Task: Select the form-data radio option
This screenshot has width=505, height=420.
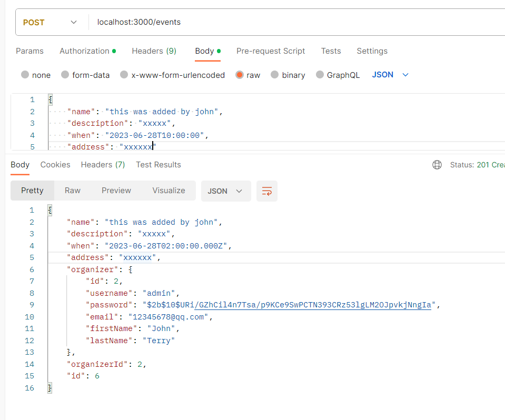Action: [65, 75]
